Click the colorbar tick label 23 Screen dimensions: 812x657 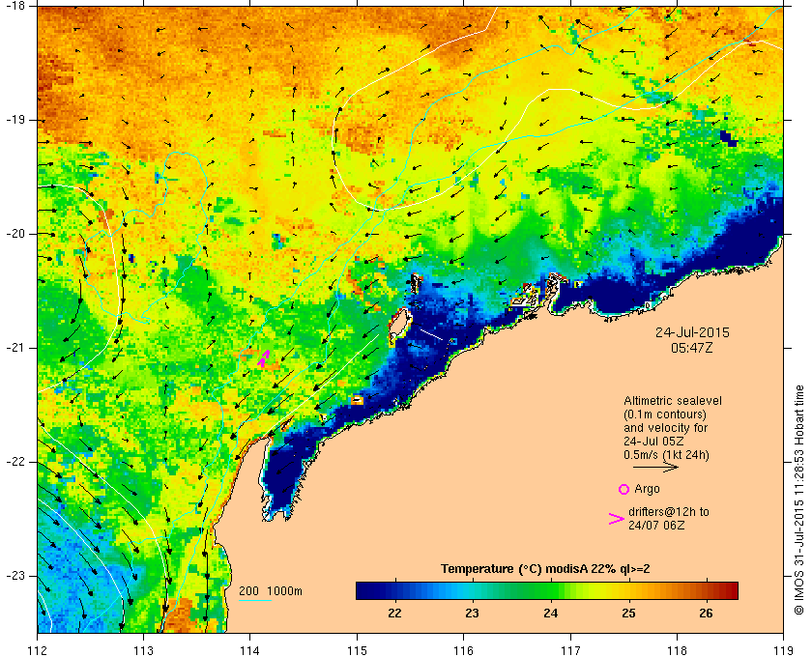click(x=473, y=614)
